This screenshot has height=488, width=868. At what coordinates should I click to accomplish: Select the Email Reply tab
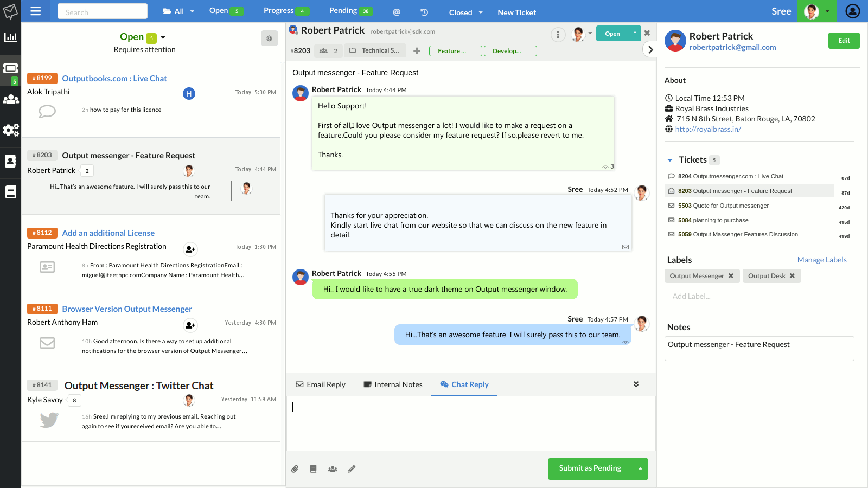click(321, 384)
